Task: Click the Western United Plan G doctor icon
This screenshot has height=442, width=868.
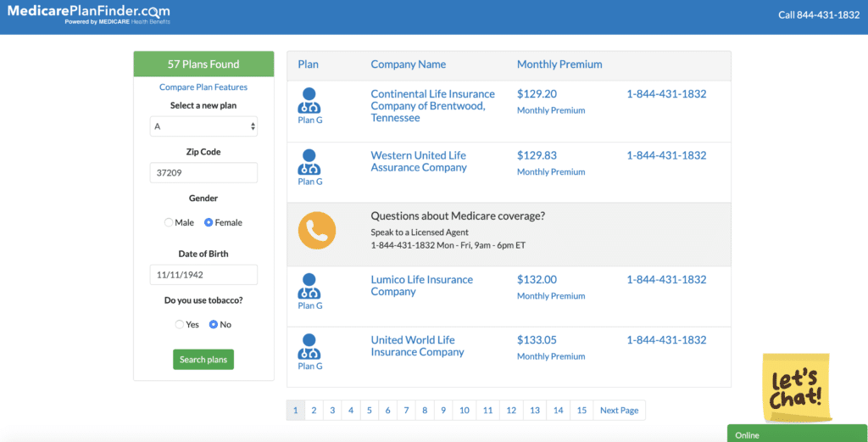Action: (309, 162)
